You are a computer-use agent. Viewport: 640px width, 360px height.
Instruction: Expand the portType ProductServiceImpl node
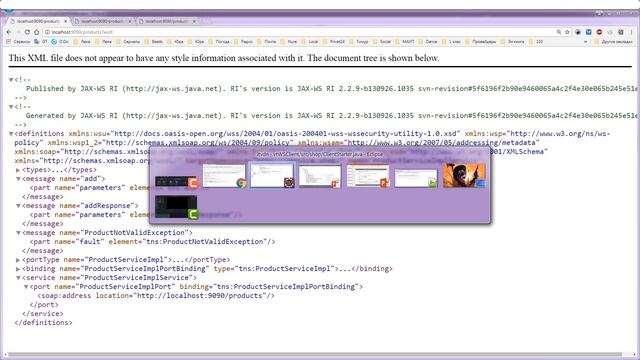coord(18,260)
